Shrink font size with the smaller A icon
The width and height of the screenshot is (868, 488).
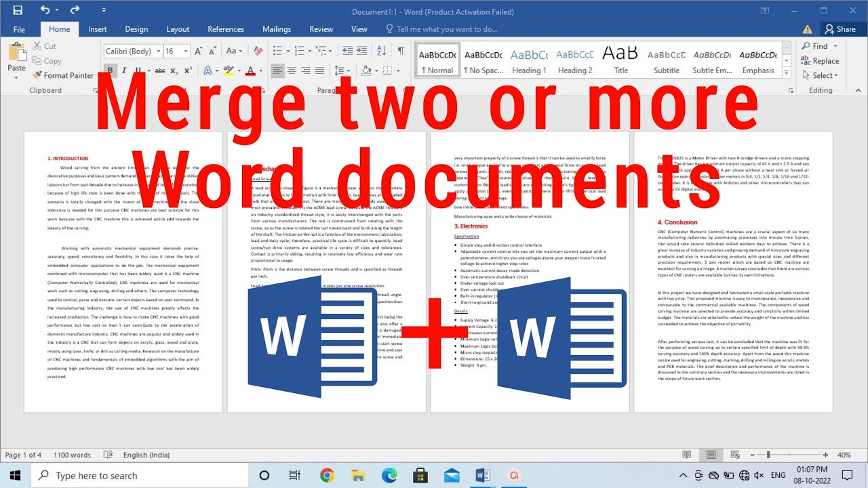click(213, 51)
